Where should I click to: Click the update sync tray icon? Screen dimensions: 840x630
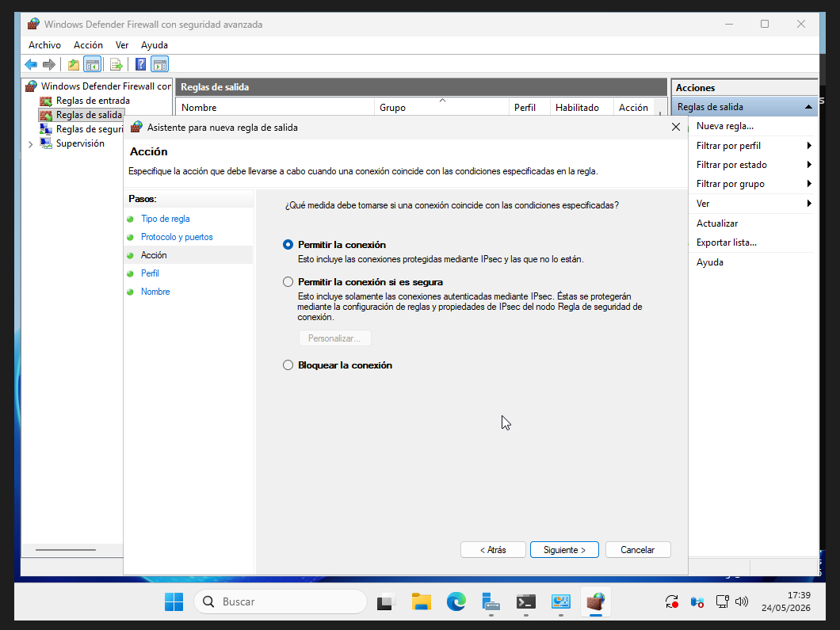pyautogui.click(x=672, y=601)
